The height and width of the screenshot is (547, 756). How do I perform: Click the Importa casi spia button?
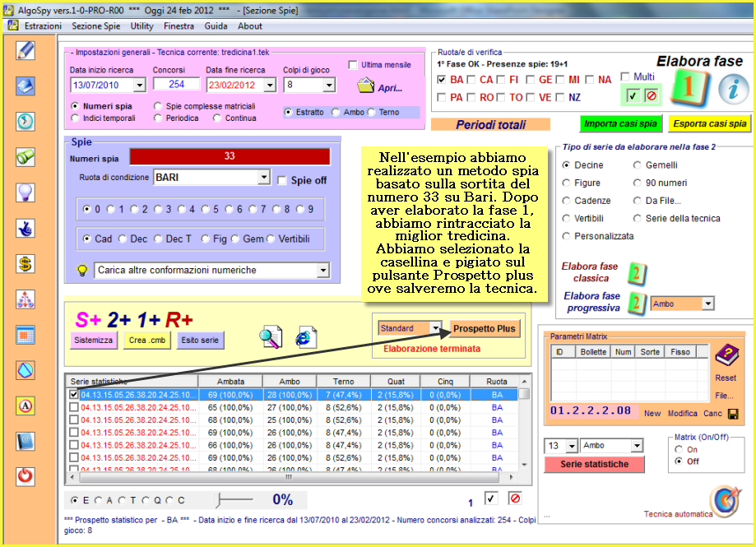click(x=620, y=124)
